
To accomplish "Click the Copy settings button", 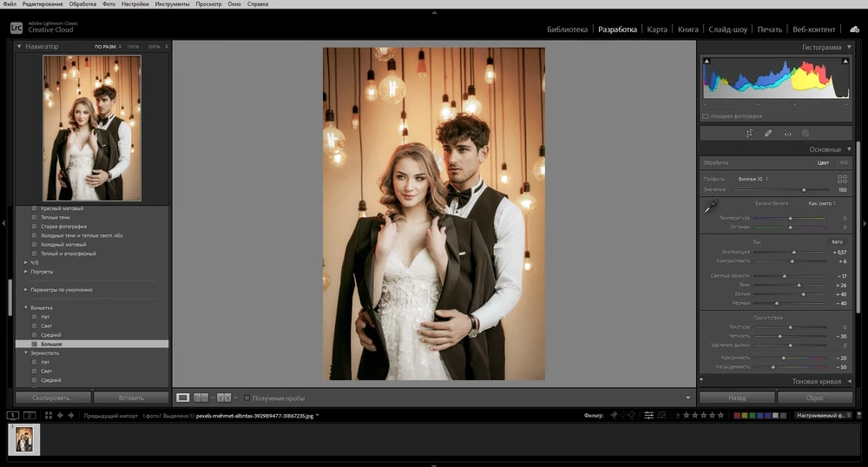I will click(53, 398).
